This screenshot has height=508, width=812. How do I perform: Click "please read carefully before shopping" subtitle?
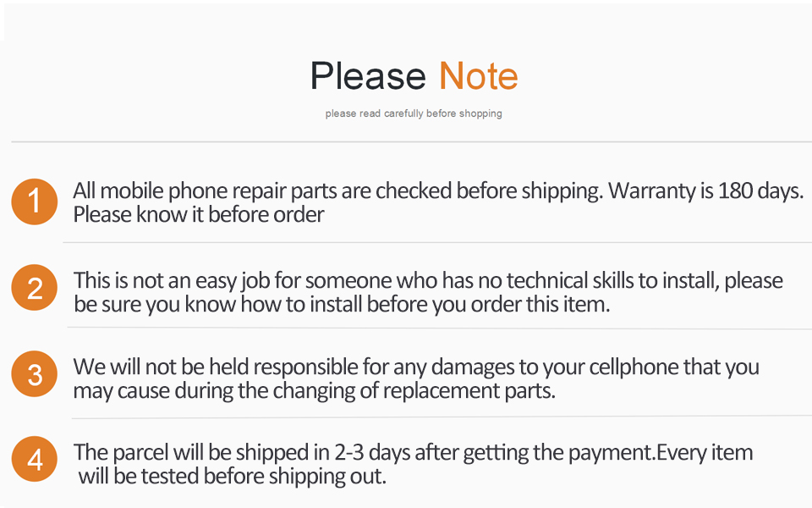(x=414, y=113)
